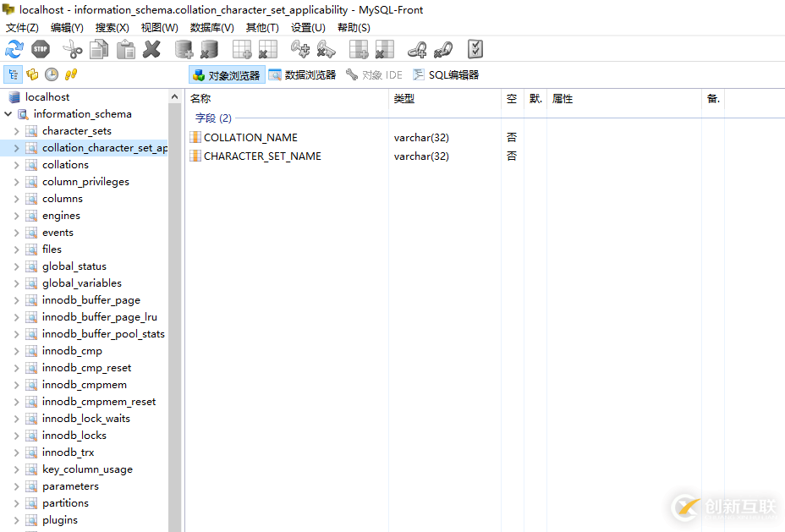Select the events table in tree
Viewport: 785px width, 532px height.
point(58,233)
